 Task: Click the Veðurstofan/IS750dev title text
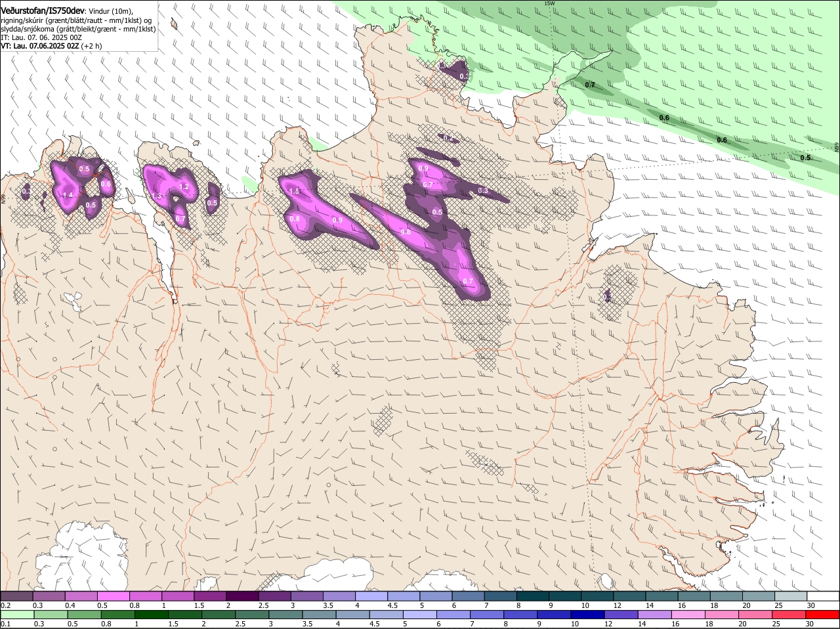point(43,11)
